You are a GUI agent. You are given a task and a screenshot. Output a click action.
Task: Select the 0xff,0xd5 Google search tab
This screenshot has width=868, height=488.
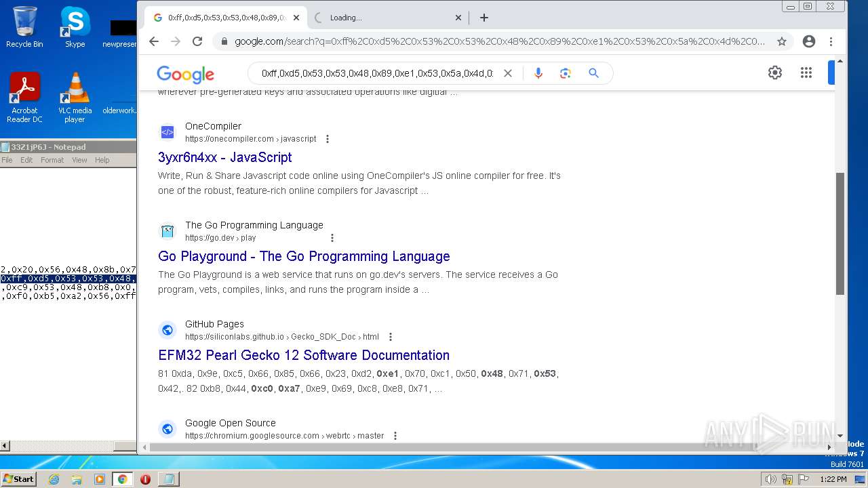(226, 18)
